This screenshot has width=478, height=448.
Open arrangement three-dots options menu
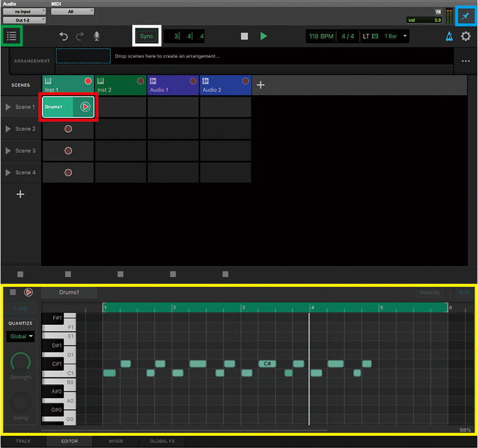(x=466, y=61)
